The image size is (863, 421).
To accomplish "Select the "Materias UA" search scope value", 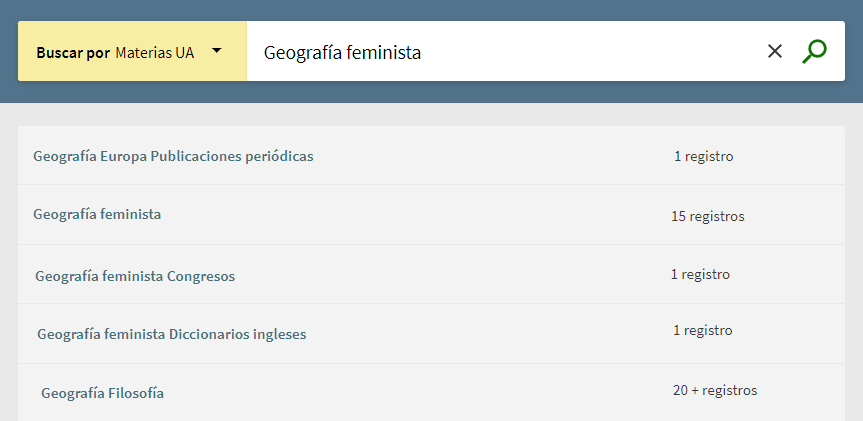I will pyautogui.click(x=155, y=52).
